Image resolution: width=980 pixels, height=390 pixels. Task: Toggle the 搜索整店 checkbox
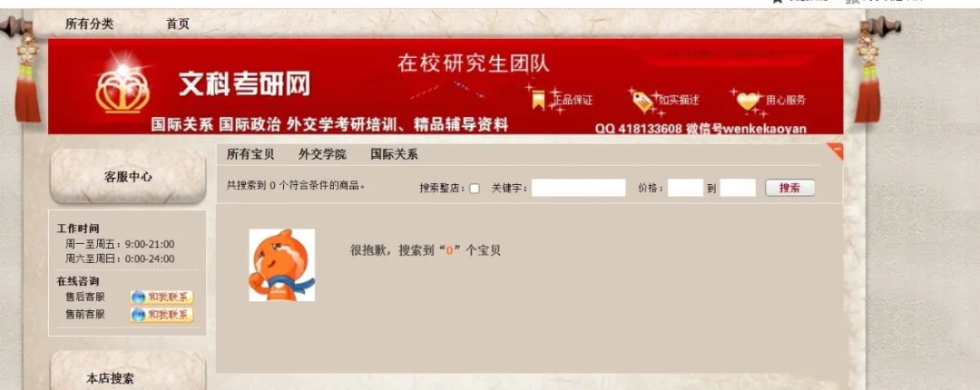pos(475,188)
